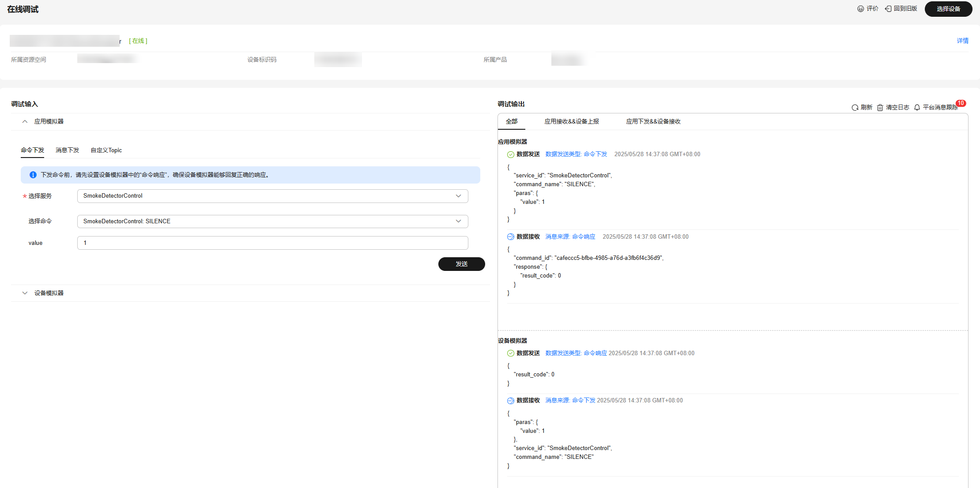Click the 评价 text link
Image resolution: width=980 pixels, height=488 pixels.
[872, 9]
